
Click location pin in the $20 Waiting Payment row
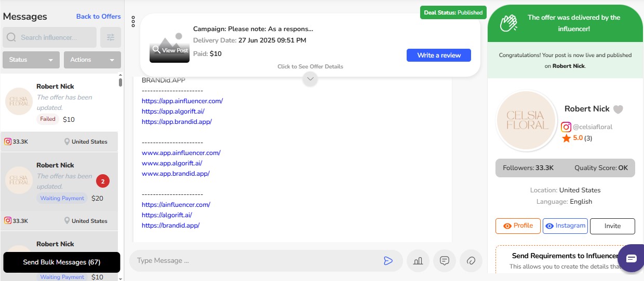point(67,221)
